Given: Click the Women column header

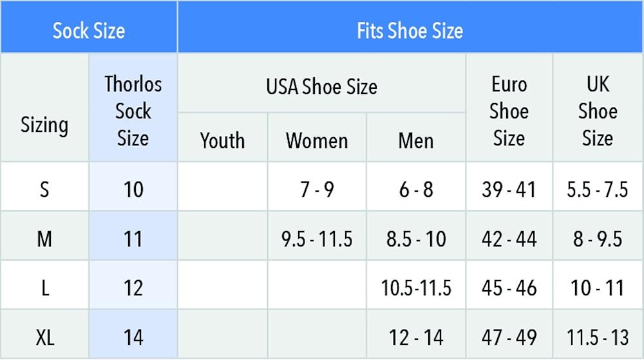Looking at the screenshot, I should click(x=317, y=140).
